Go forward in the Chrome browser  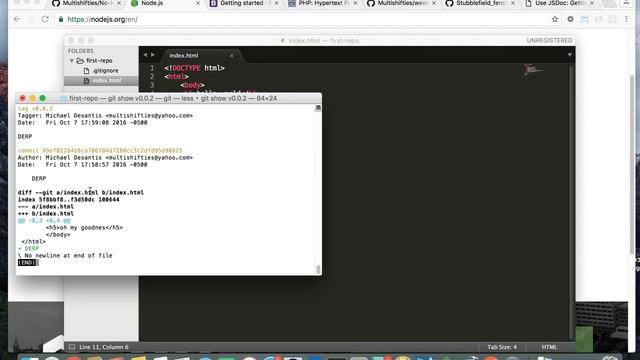[31, 19]
